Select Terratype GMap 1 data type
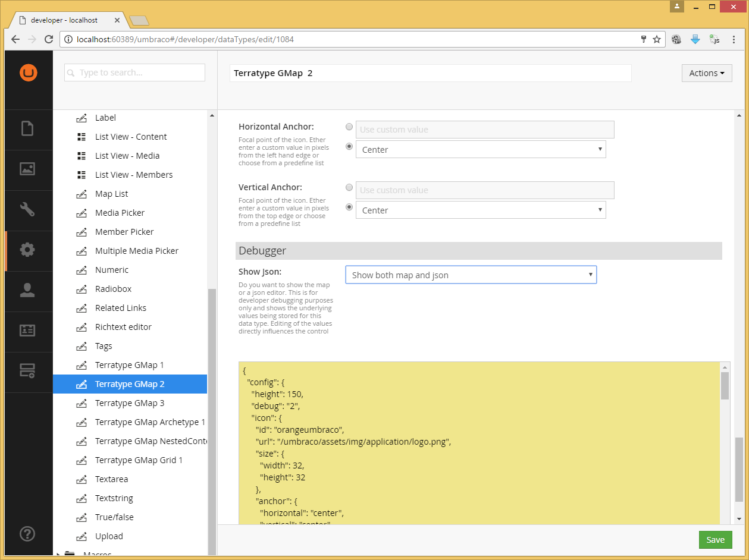 130,365
